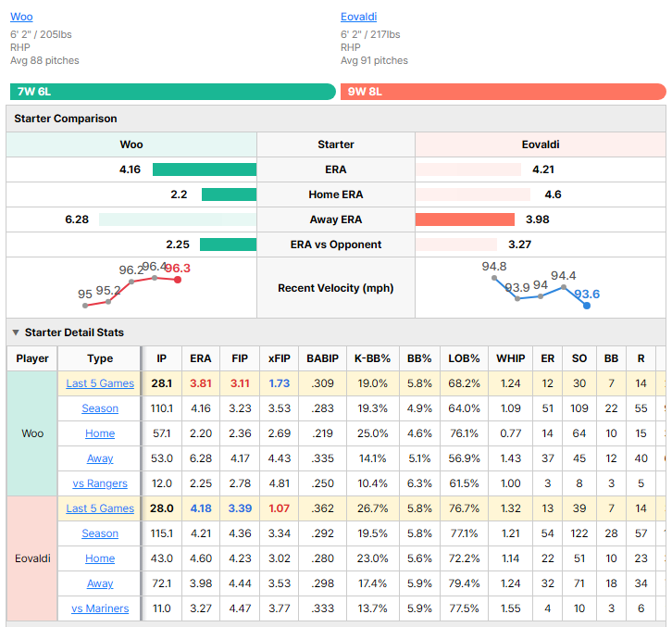Open Eovaldi's Home split link

(x=100, y=558)
